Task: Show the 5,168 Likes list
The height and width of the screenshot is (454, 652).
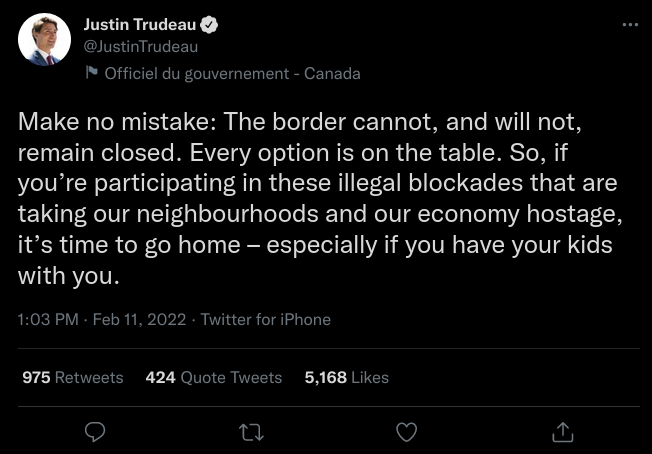Action: tap(346, 377)
